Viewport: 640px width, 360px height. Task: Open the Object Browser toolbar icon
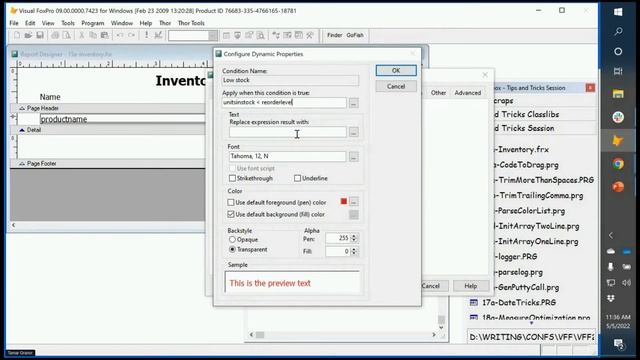287,36
